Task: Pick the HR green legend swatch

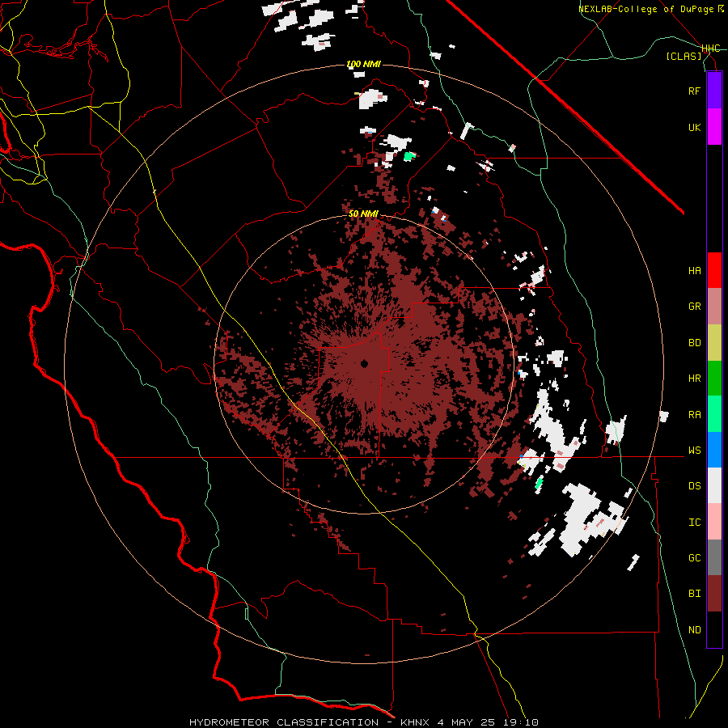Action: (x=714, y=379)
